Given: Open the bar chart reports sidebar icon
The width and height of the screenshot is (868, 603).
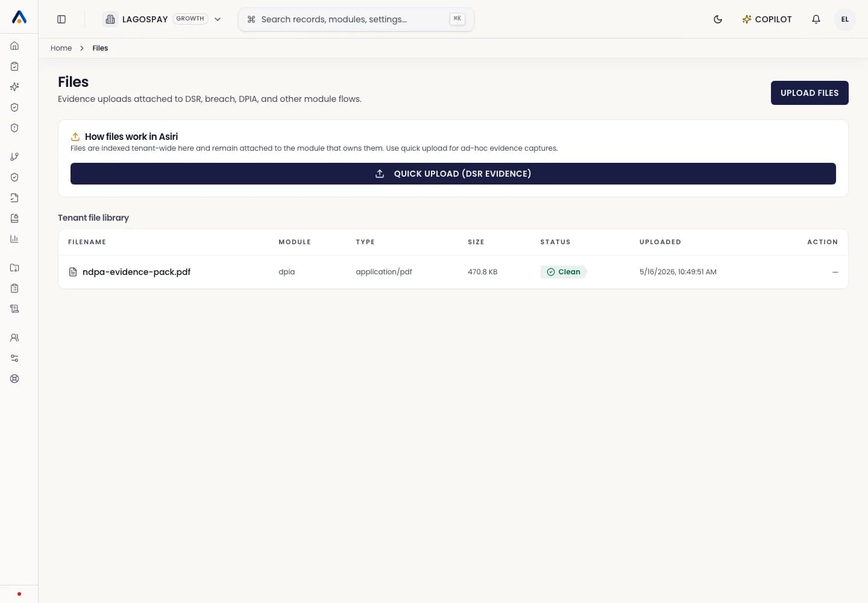Looking at the screenshot, I should [x=14, y=239].
